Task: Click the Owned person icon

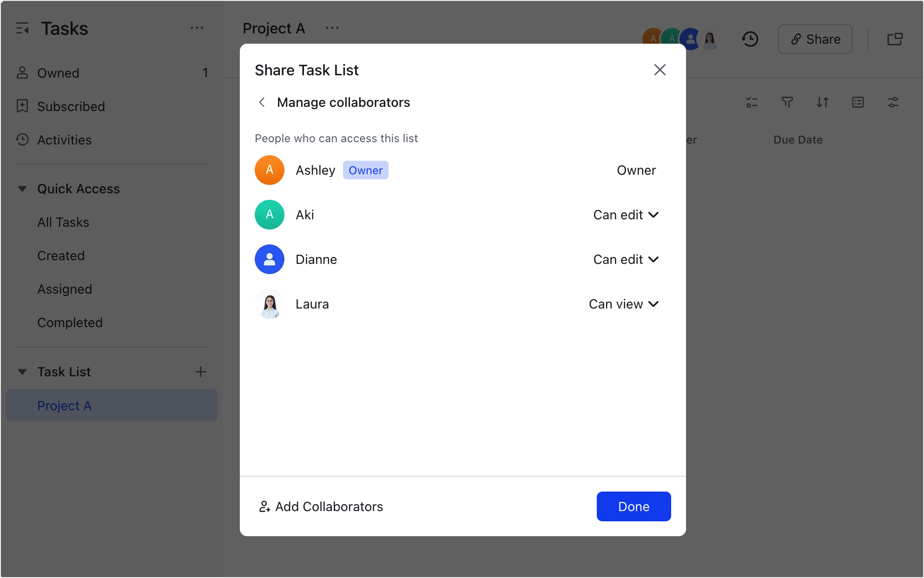Action: tap(22, 72)
